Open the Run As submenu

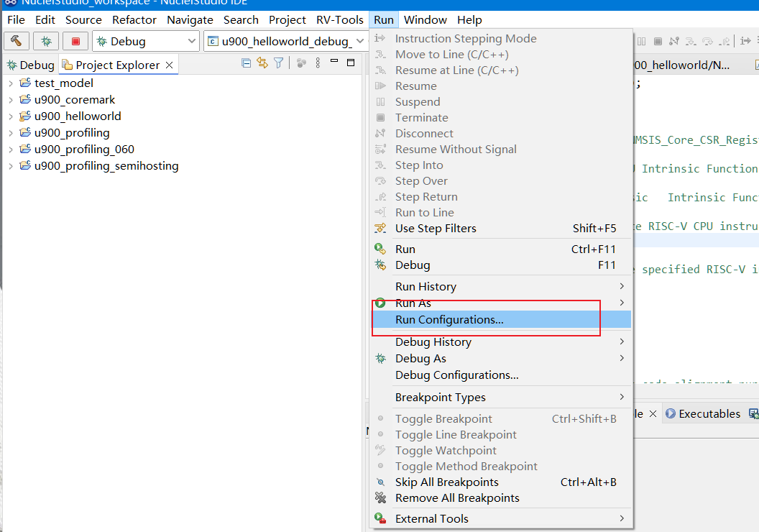click(413, 303)
